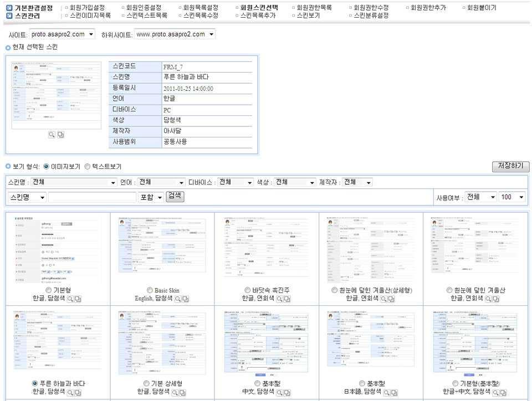Image resolution: width=532 pixels, height=401 pixels.
Task: Click new-window icon under the selected skin preview
Action: click(60, 135)
